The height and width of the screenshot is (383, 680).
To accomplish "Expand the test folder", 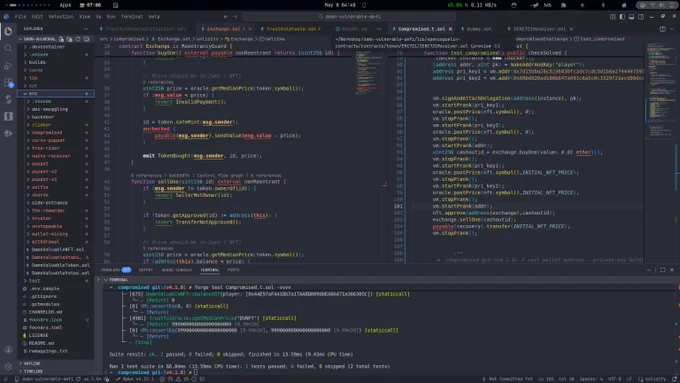I will coord(56,281).
